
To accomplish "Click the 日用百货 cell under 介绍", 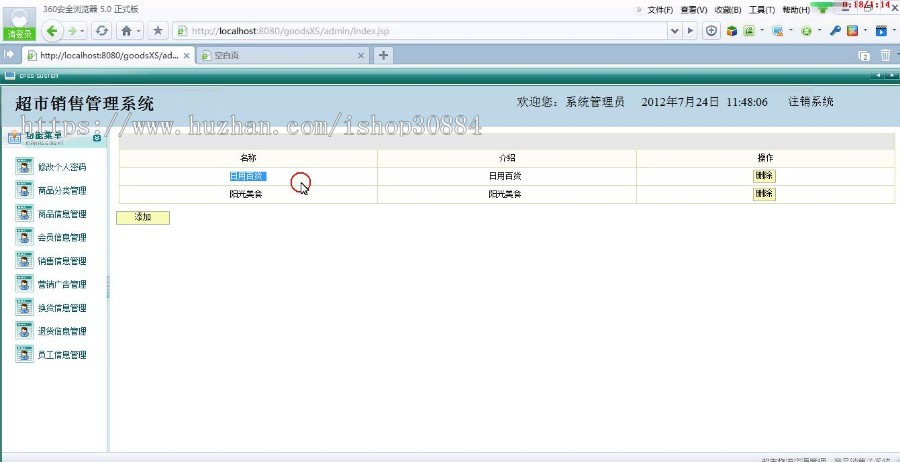I will pyautogui.click(x=506, y=176).
